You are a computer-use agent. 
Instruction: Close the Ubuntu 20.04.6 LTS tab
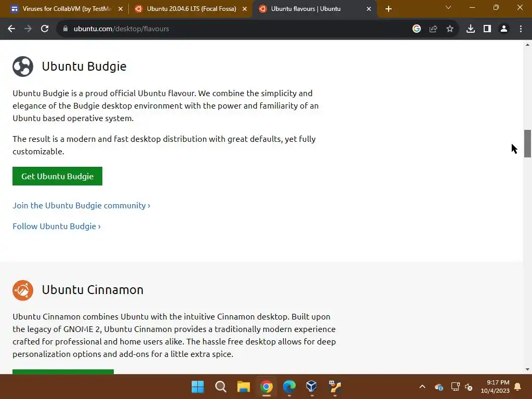245,9
